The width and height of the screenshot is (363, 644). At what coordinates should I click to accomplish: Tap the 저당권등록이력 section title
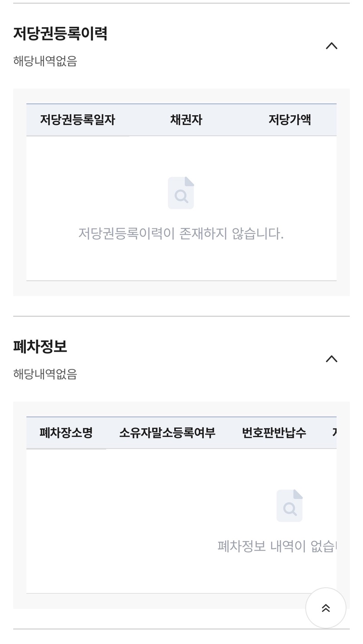click(60, 34)
